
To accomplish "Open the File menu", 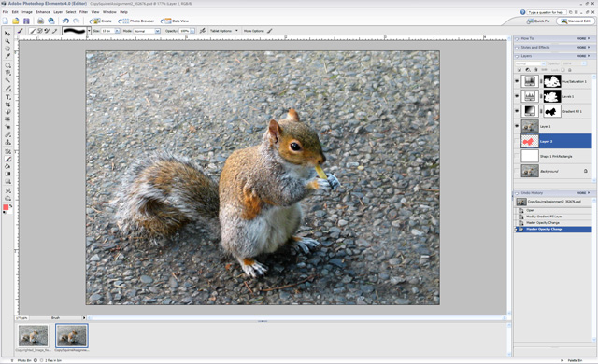I will (x=6, y=12).
